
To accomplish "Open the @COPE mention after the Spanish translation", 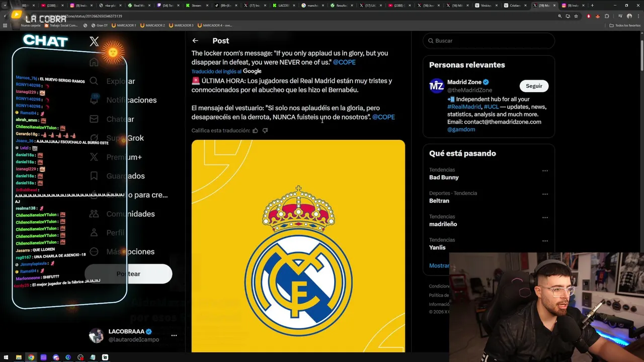I will (x=383, y=117).
